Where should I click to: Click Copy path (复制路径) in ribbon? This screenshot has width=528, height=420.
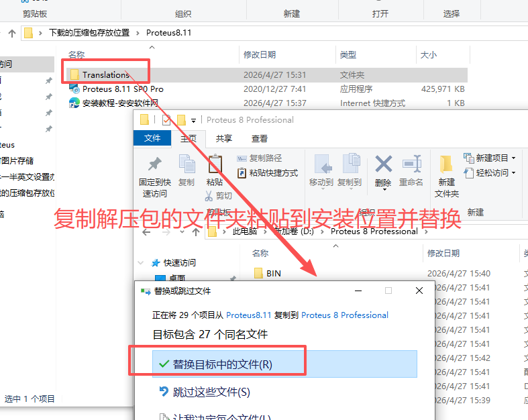tap(260, 158)
